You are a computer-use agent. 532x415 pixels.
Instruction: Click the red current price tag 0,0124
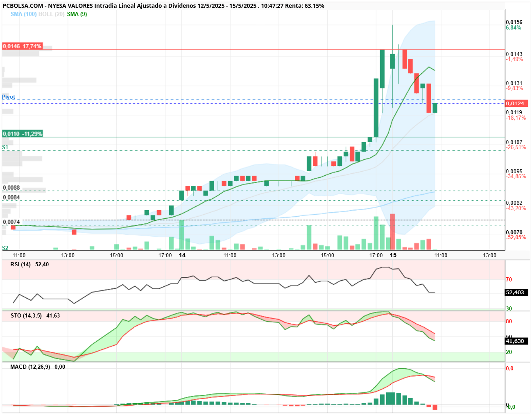(x=516, y=104)
